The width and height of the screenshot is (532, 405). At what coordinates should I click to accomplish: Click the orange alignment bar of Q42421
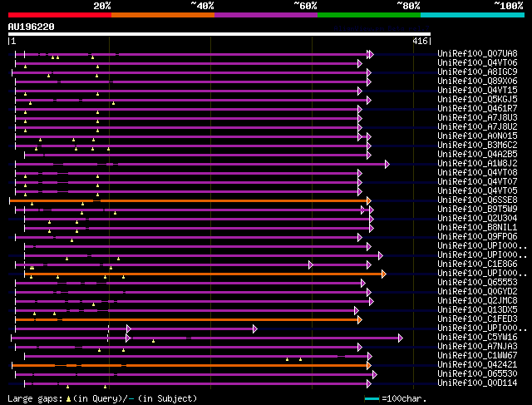tap(191, 366)
